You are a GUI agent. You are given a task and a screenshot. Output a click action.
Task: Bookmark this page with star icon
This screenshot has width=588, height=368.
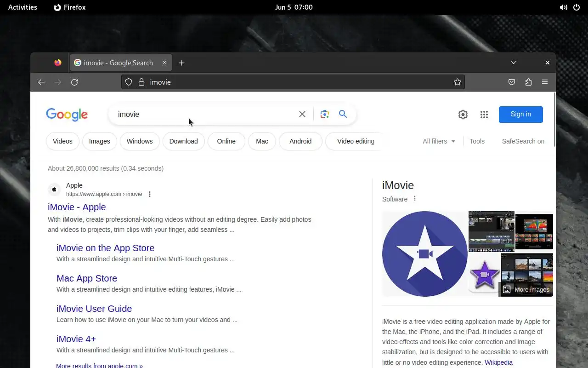coord(457,82)
